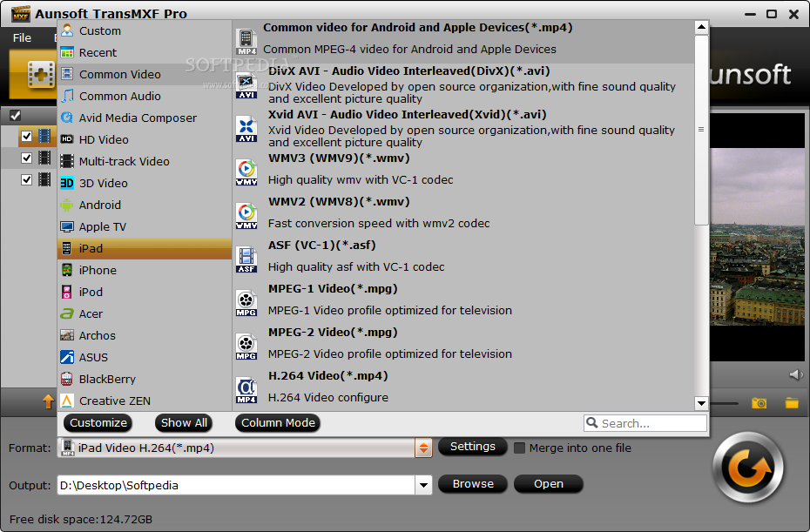Viewport: 810px width, 532px height.
Task: Click the Customize button
Action: point(98,422)
